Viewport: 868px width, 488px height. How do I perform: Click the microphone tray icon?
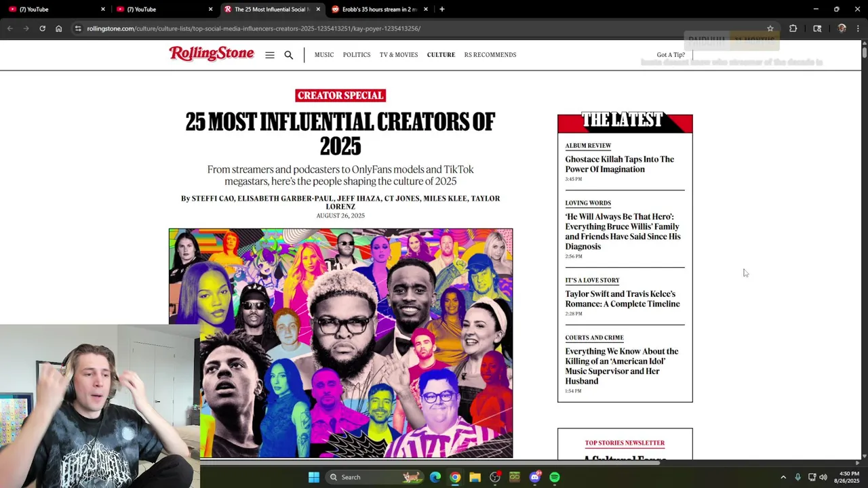(797, 477)
